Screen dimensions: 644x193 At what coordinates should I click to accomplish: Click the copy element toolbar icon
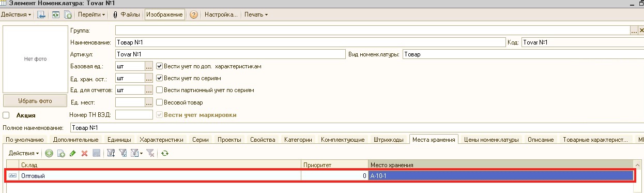tap(68, 14)
